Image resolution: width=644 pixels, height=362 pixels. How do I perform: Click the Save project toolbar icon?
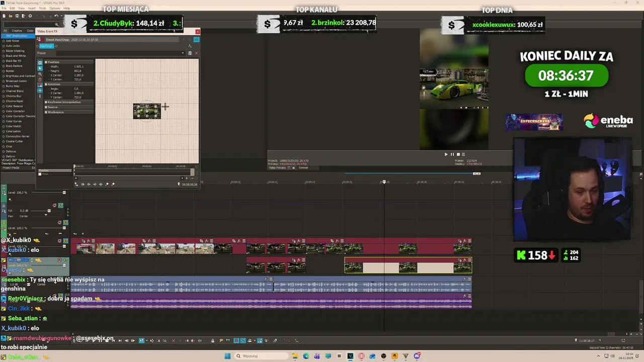click(17, 16)
